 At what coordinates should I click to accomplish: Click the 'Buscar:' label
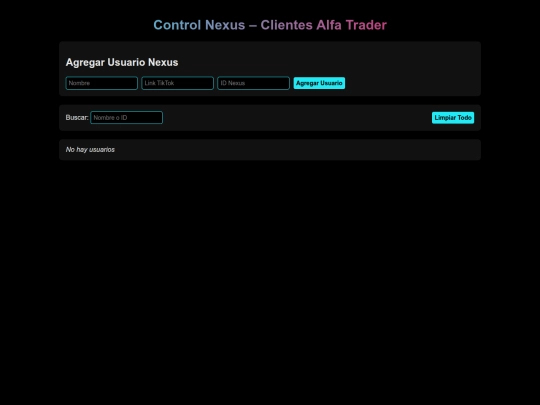coord(77,117)
